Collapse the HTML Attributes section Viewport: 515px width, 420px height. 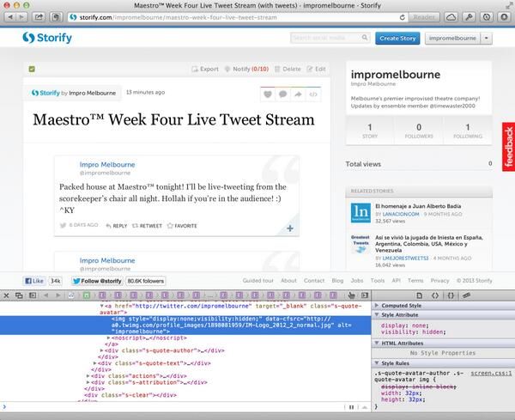[x=377, y=343]
